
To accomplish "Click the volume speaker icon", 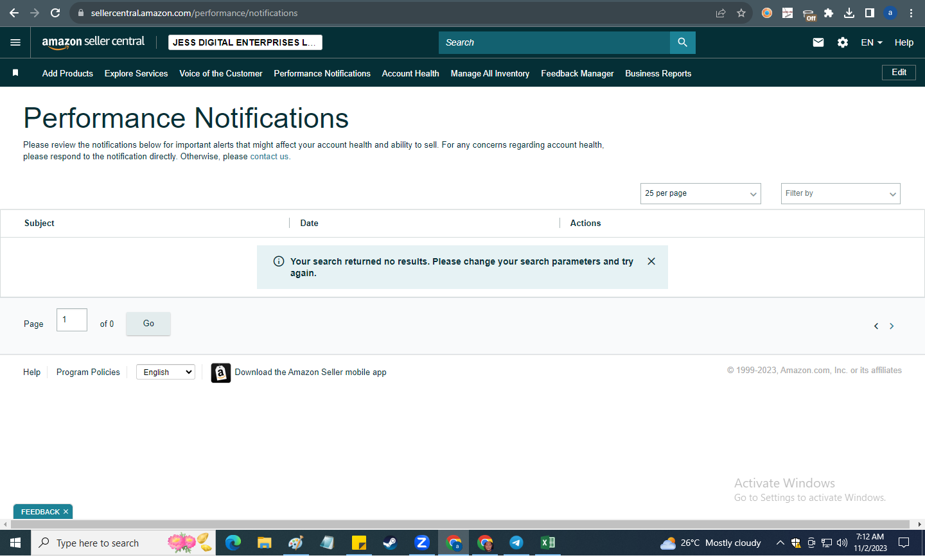I will [842, 543].
